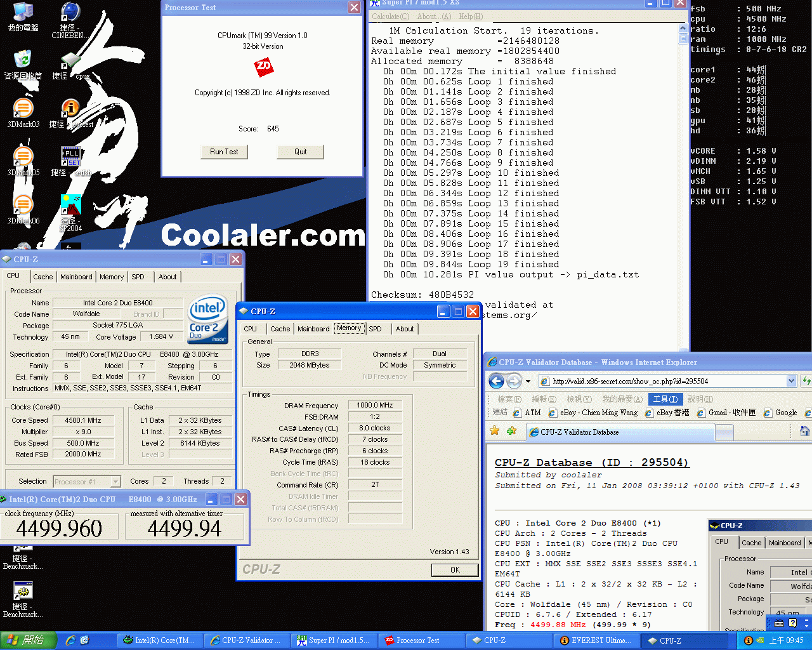Click the taskbar clock showing 上午 09:45
This screenshot has height=650, width=812.
(x=787, y=640)
